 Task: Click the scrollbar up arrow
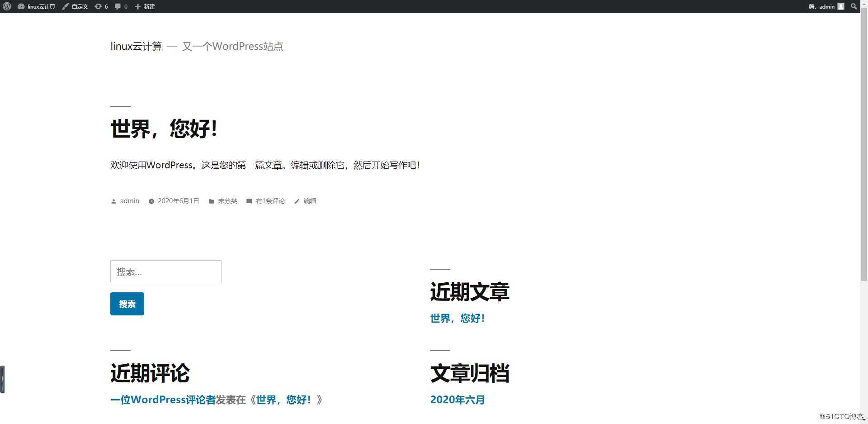[x=864, y=4]
